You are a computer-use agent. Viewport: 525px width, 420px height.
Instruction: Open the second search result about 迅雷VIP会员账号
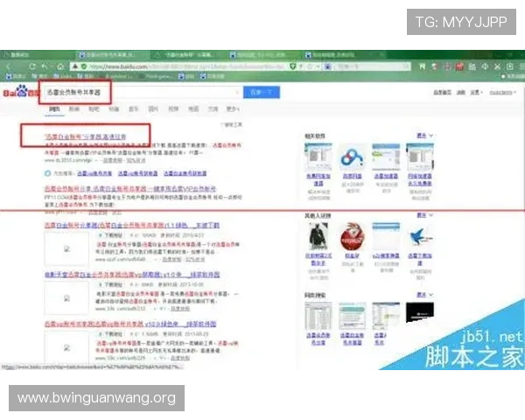click(x=130, y=189)
